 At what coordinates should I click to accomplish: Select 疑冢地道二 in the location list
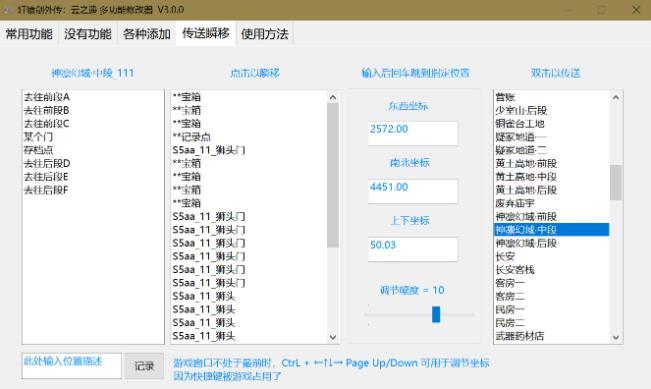tap(552, 150)
